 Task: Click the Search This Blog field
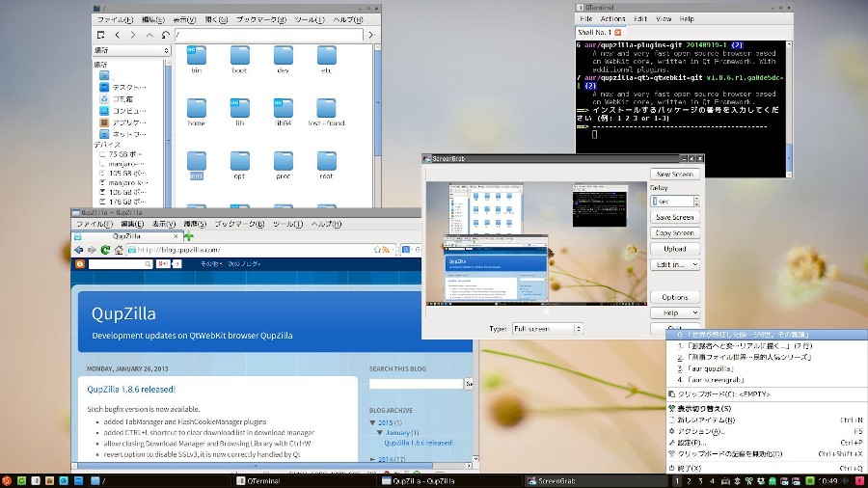[x=416, y=384]
